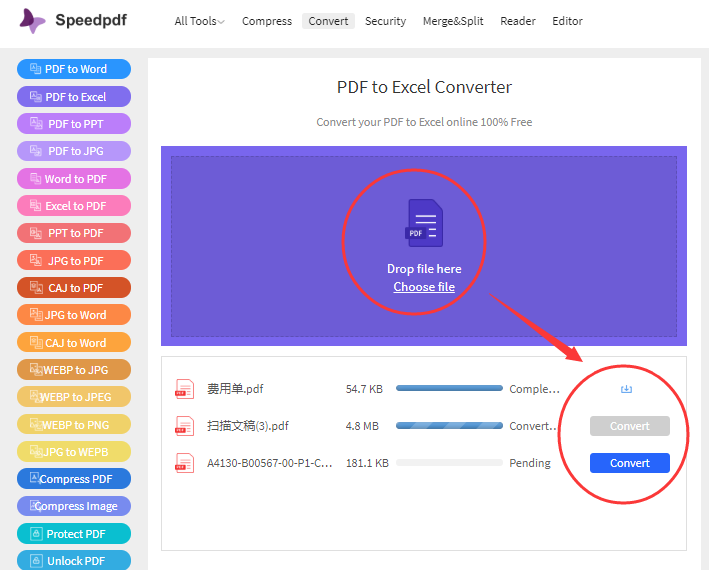Click the greyed Convert button for 扫描文稿(3).pdf
Viewport: 709px width, 570px height.
point(629,426)
